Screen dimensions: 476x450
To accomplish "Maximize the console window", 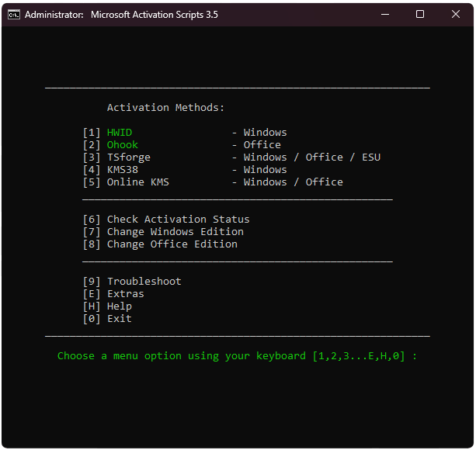I will (420, 14).
